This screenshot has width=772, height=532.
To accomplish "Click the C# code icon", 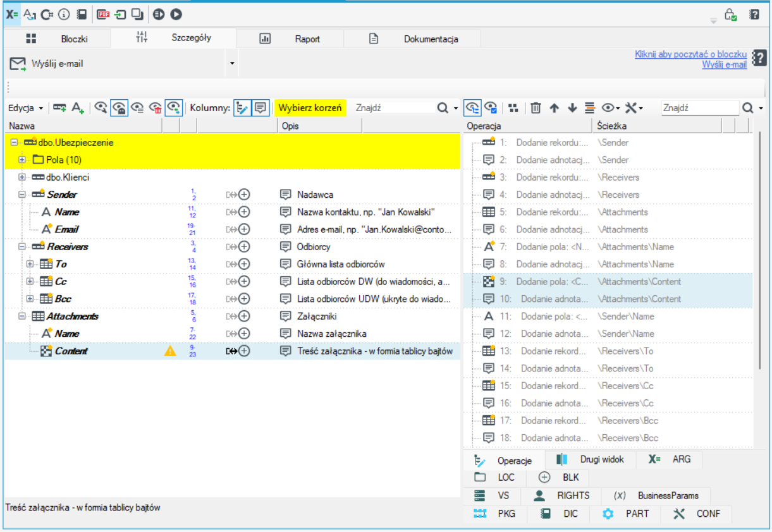I will coord(46,14).
